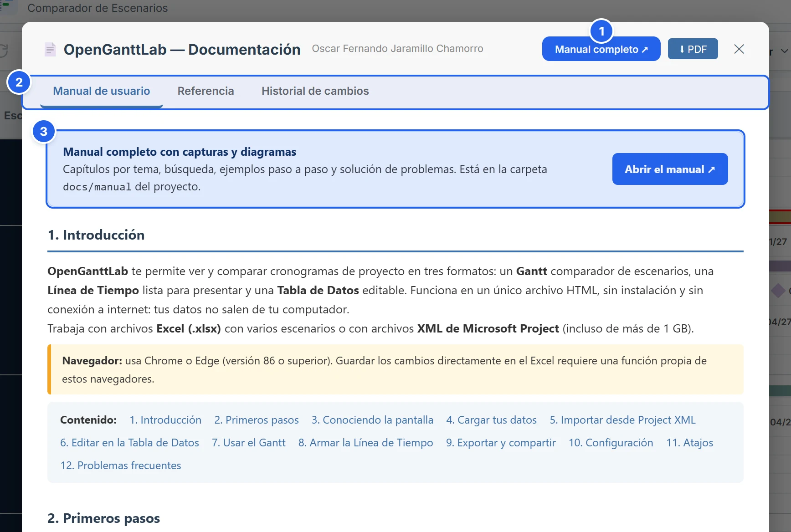Click the 2. Primeros pasos heading
The image size is (791, 532).
coord(103,518)
